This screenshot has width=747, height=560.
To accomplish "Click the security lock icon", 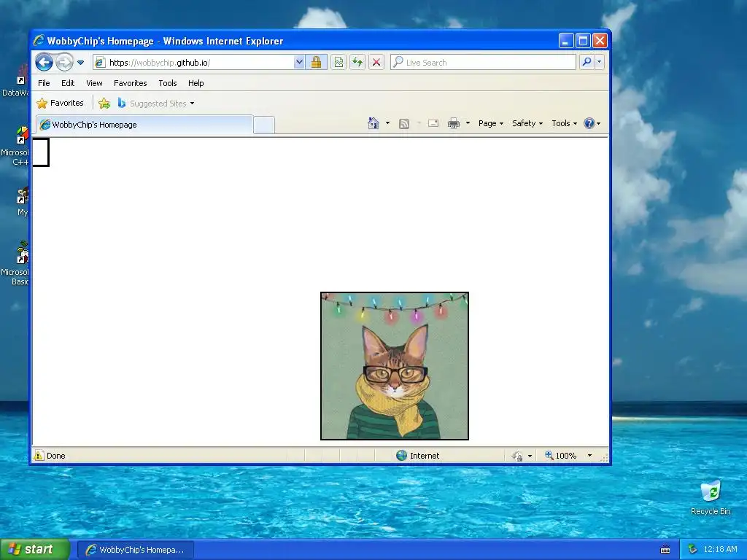I will click(x=316, y=63).
